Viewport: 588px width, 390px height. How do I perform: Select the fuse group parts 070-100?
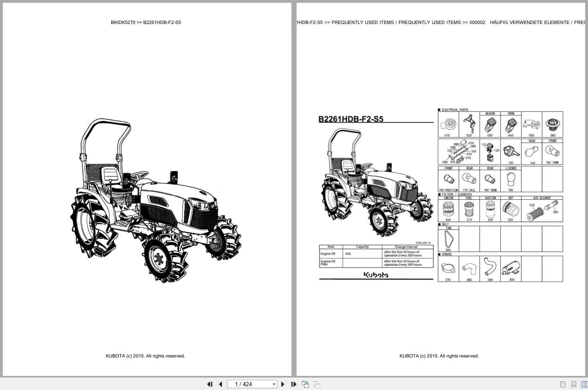pos(458,152)
